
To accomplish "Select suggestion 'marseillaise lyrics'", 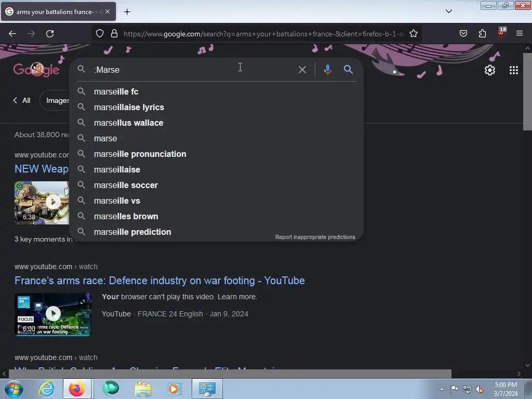I will [x=217, y=107].
